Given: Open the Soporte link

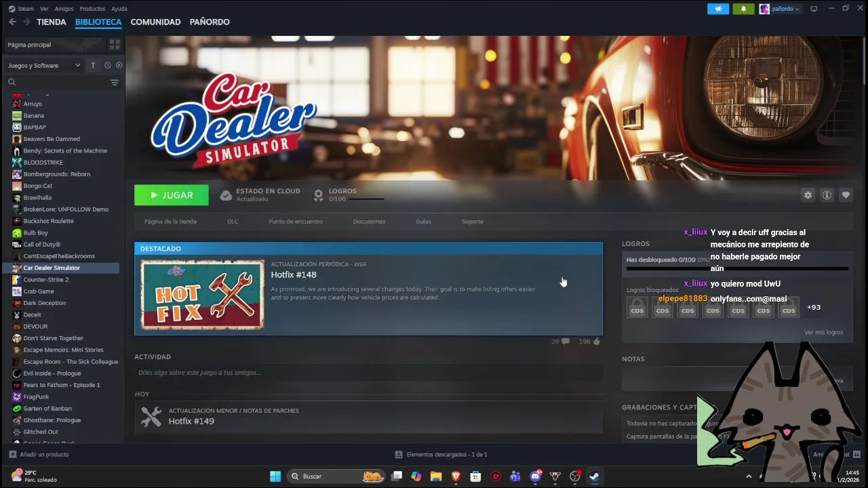Looking at the screenshot, I should (473, 222).
